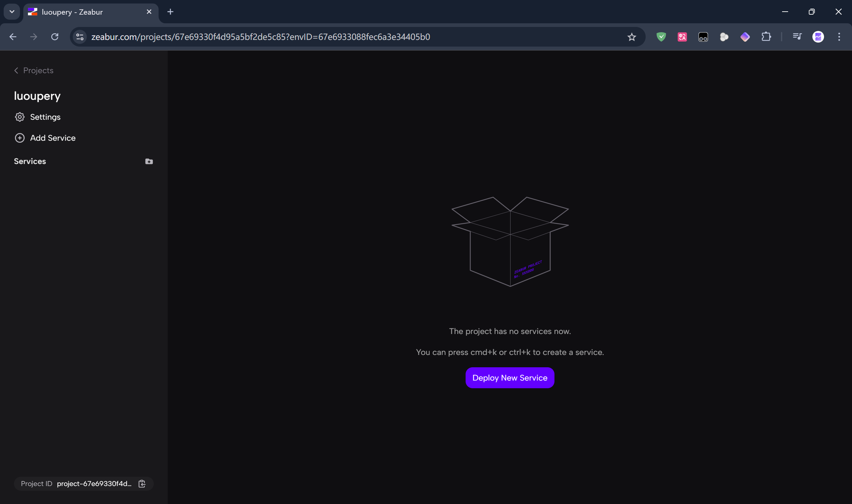Open the green shield extension icon
This screenshot has height=504, width=852.
pos(661,37)
